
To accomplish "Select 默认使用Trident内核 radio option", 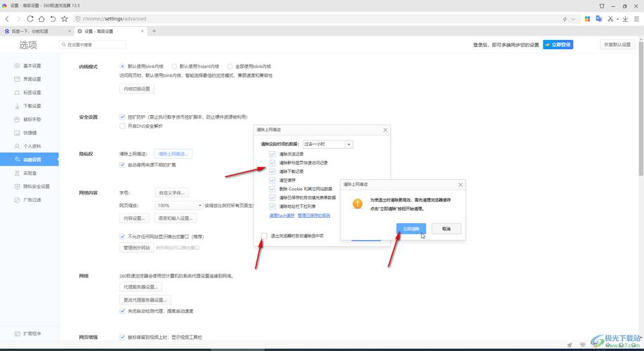I will pos(174,66).
